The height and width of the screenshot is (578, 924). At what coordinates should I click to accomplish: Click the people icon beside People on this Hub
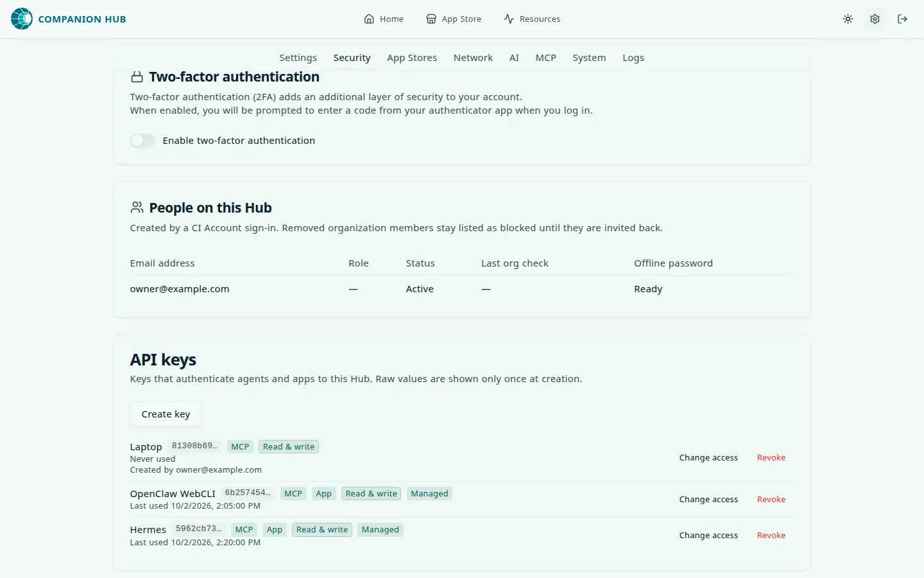[137, 207]
